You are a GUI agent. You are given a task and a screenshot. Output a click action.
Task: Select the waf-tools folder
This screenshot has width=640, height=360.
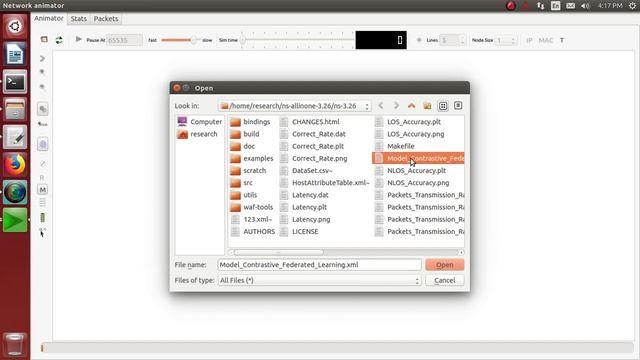(251, 207)
